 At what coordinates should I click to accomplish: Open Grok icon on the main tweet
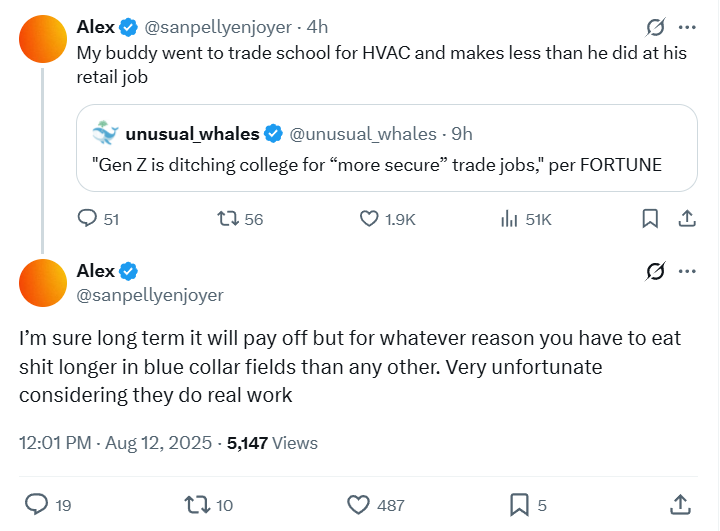click(x=656, y=272)
